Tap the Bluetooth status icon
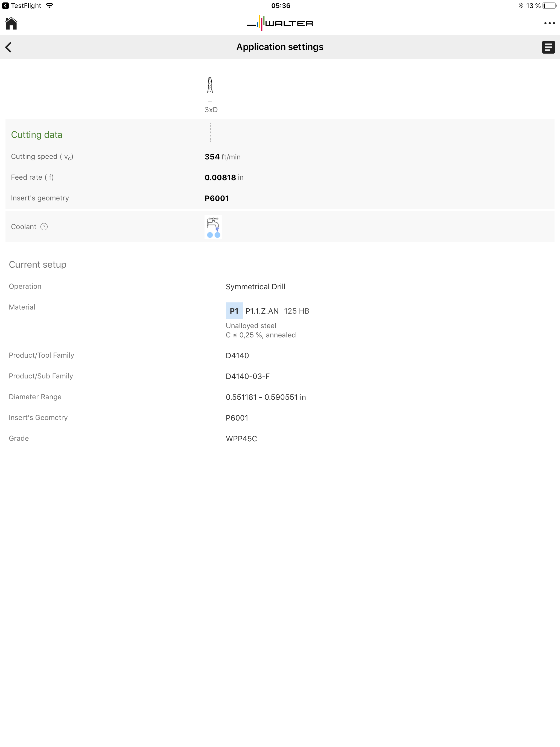 click(x=520, y=6)
